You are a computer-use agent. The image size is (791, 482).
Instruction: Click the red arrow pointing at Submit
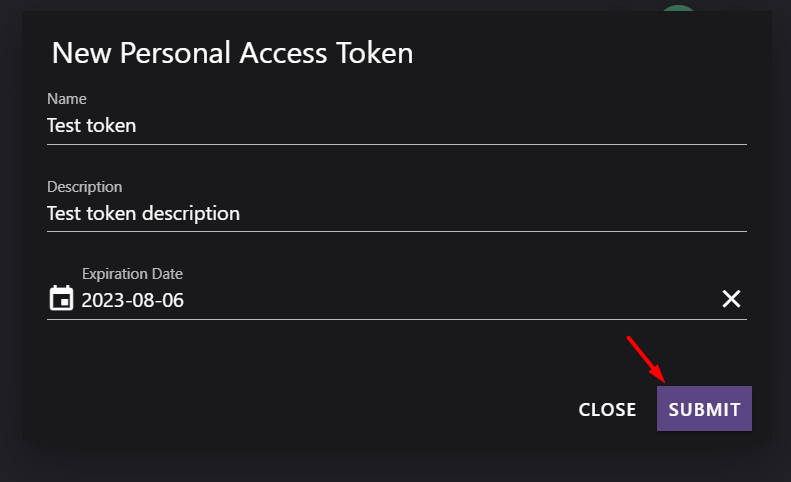pyautogui.click(x=646, y=359)
